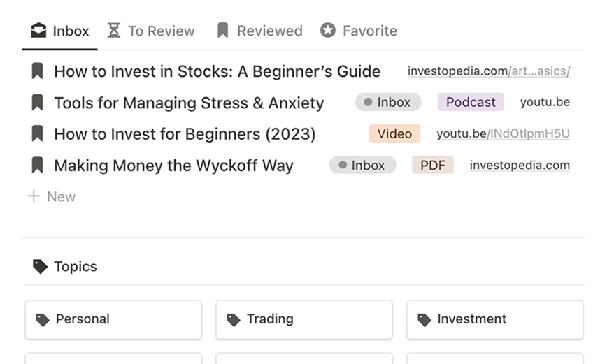The width and height of the screenshot is (607, 364).
Task: Click bookmark icon next to Making Money the Wyckoff Way
Action: [37, 166]
